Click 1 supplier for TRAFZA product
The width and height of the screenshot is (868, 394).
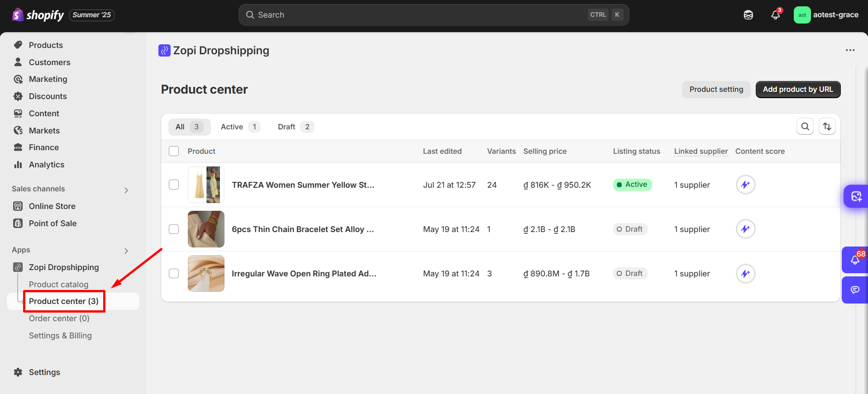pyautogui.click(x=692, y=185)
